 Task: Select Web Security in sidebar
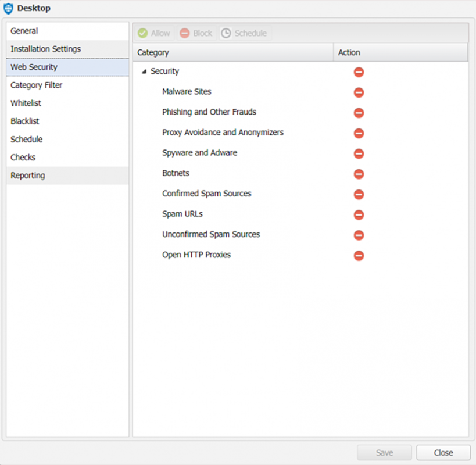click(67, 67)
